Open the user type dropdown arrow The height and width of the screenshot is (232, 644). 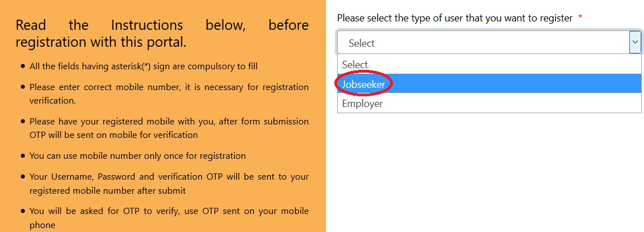pos(635,42)
